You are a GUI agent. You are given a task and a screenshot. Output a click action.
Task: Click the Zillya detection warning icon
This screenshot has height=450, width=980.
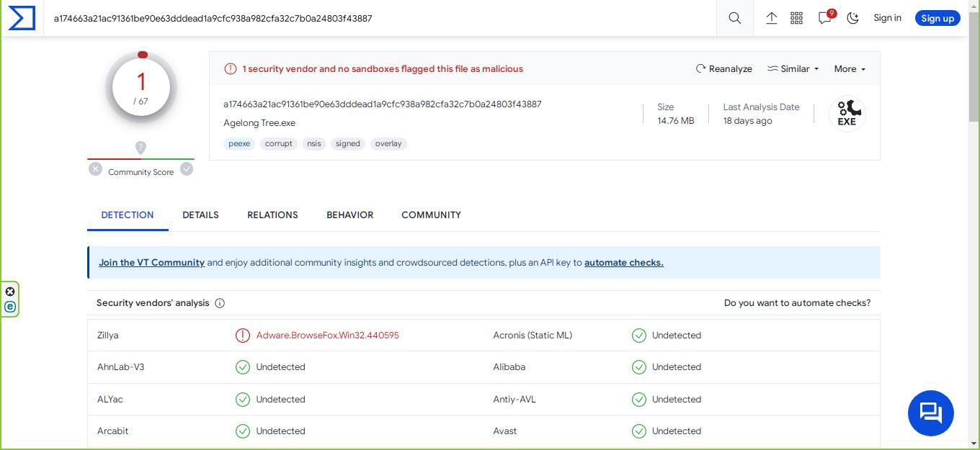click(243, 336)
